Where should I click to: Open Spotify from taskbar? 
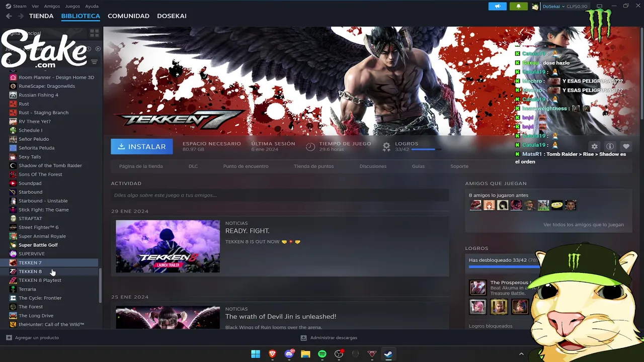point(322,354)
